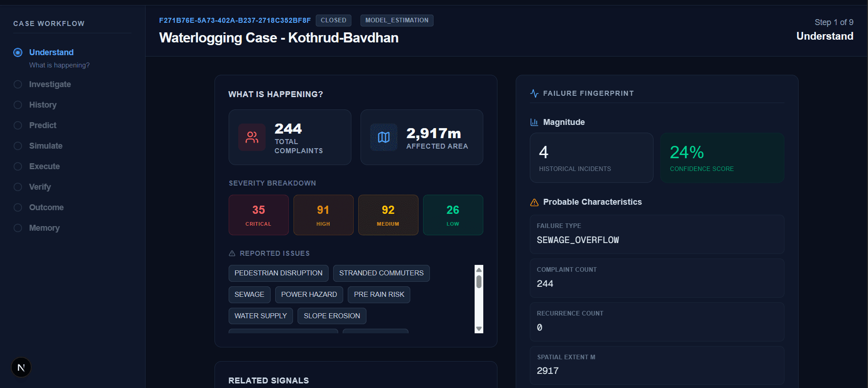Click the Probable Characteristics warning icon
This screenshot has height=388, width=868.
(534, 202)
